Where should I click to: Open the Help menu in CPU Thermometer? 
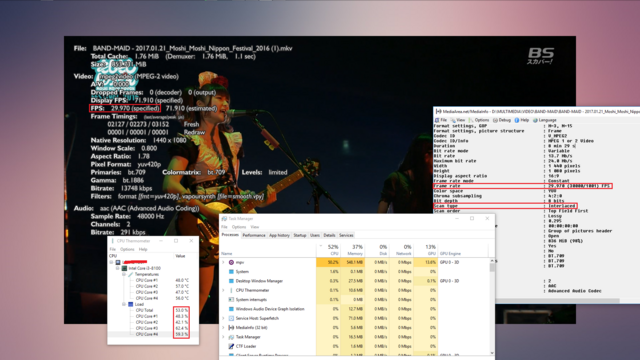point(143,249)
